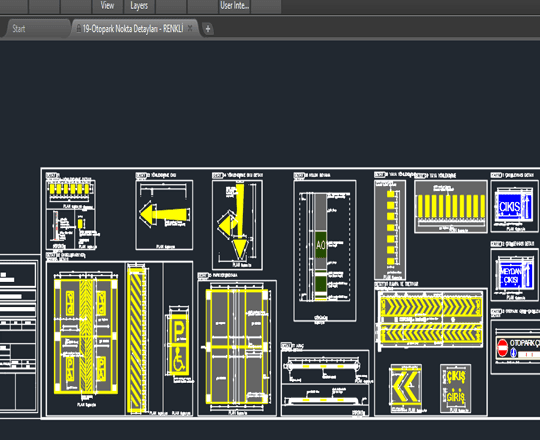
Task: Select the blue MEYDAN ÇIKIŞI sign
Action: [x=515, y=275]
